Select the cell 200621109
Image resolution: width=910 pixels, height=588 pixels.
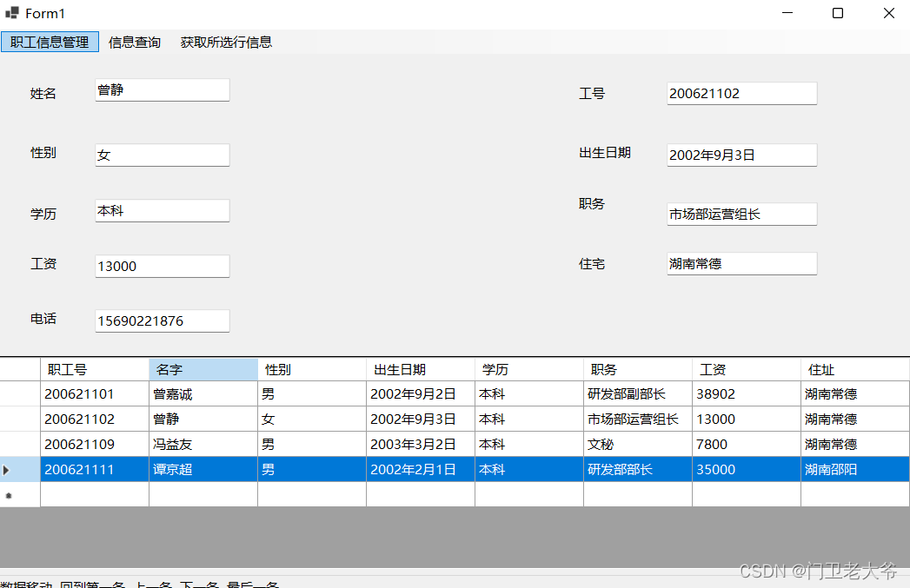pyautogui.click(x=95, y=444)
